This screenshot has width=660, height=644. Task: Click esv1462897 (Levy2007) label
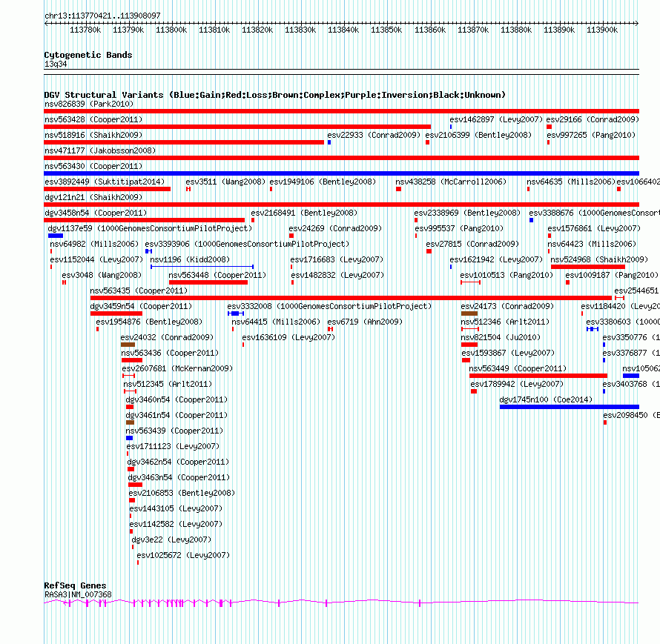[496, 119]
